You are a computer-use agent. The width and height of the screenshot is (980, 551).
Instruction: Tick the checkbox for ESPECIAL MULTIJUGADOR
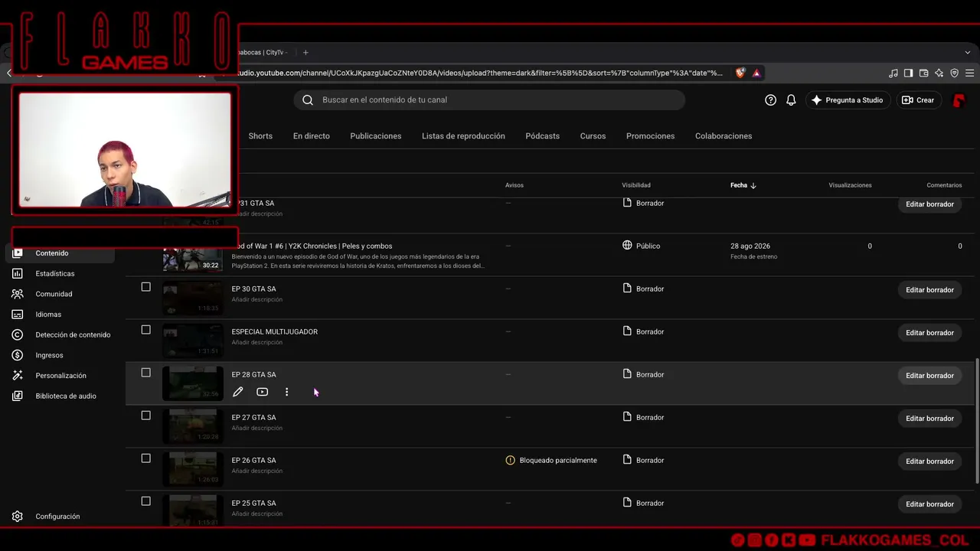[x=145, y=330]
